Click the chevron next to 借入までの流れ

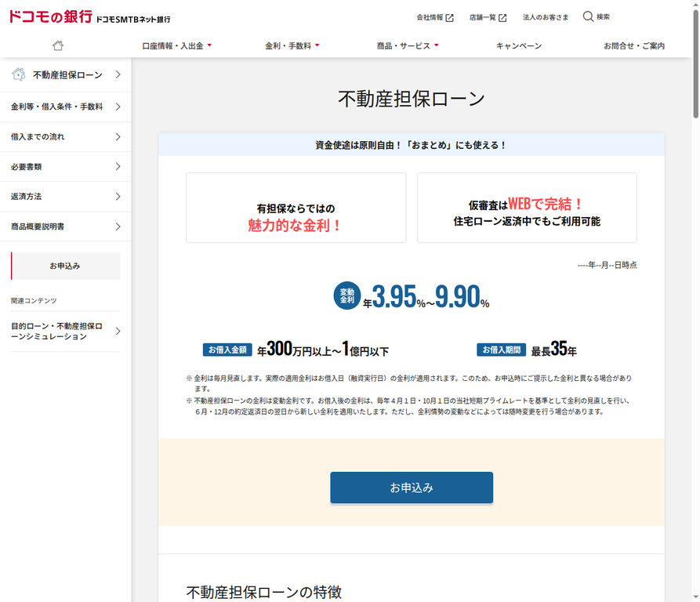click(x=118, y=136)
